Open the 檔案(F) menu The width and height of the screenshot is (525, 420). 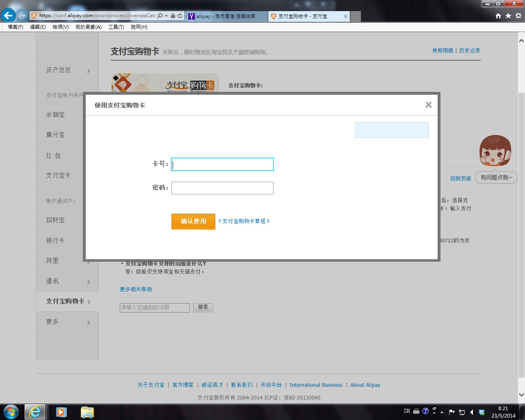tap(16, 27)
